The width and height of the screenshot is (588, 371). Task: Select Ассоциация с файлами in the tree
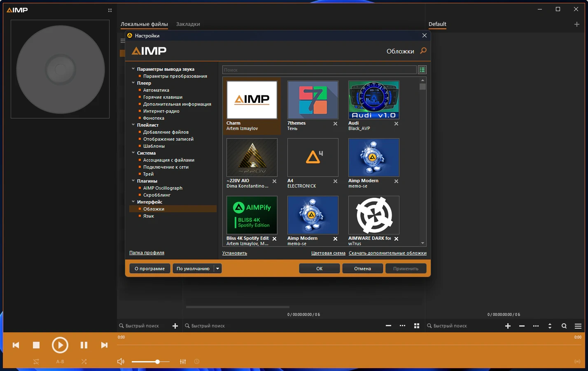tap(169, 160)
